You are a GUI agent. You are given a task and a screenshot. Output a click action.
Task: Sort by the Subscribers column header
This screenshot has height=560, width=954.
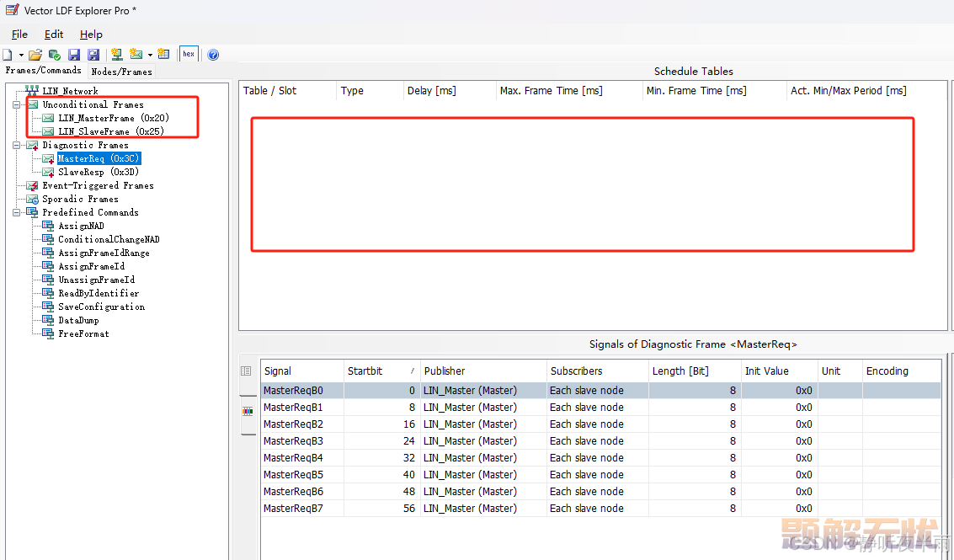(598, 371)
